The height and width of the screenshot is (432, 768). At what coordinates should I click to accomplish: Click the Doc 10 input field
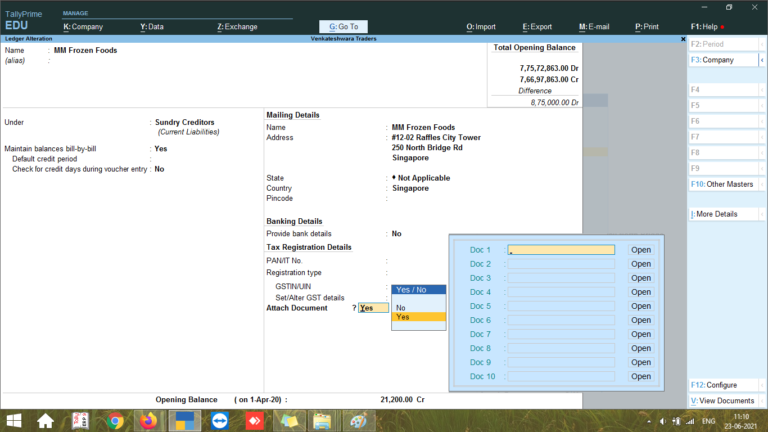(561, 377)
